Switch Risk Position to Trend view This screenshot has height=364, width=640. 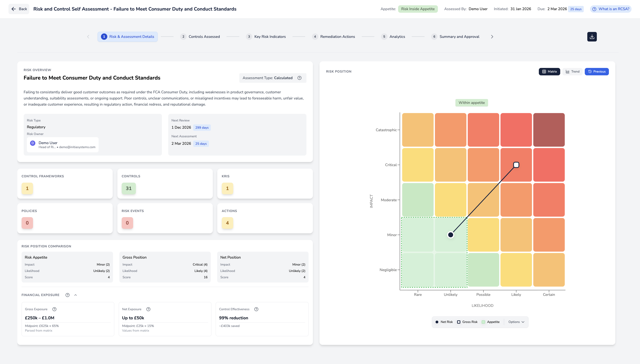tap(572, 72)
